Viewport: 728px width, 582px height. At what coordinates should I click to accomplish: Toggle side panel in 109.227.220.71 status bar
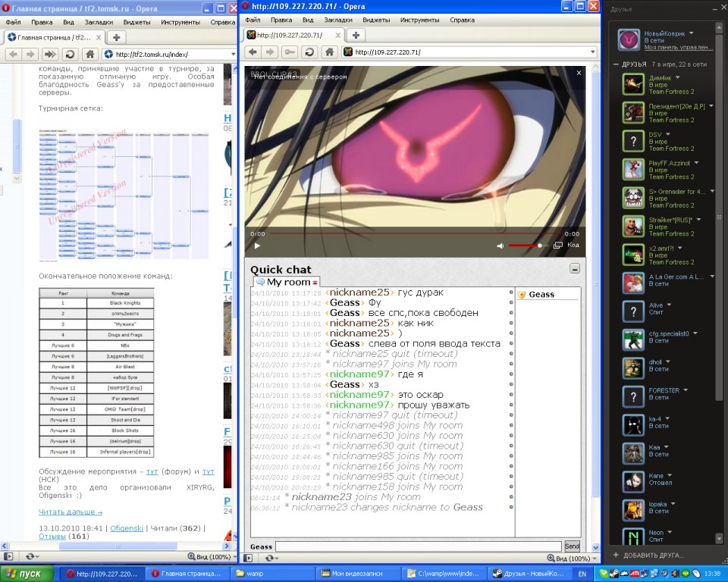tap(249, 558)
